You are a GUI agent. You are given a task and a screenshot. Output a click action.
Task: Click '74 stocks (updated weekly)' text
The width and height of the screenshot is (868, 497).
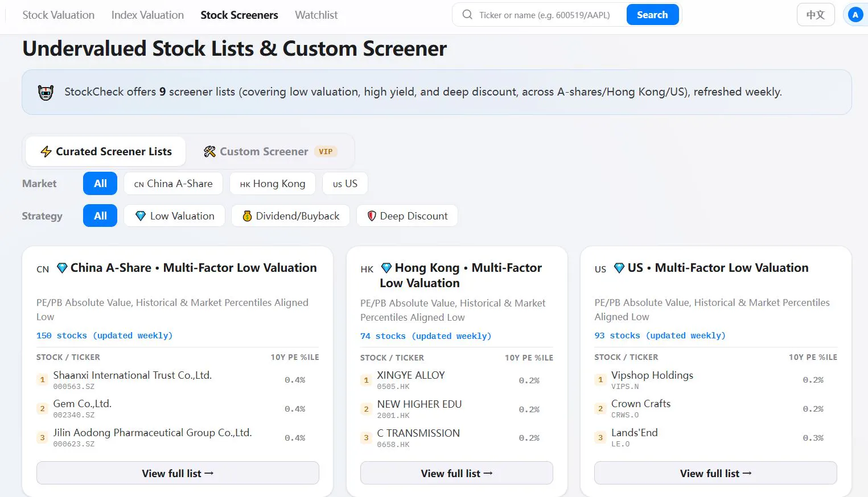(x=426, y=336)
